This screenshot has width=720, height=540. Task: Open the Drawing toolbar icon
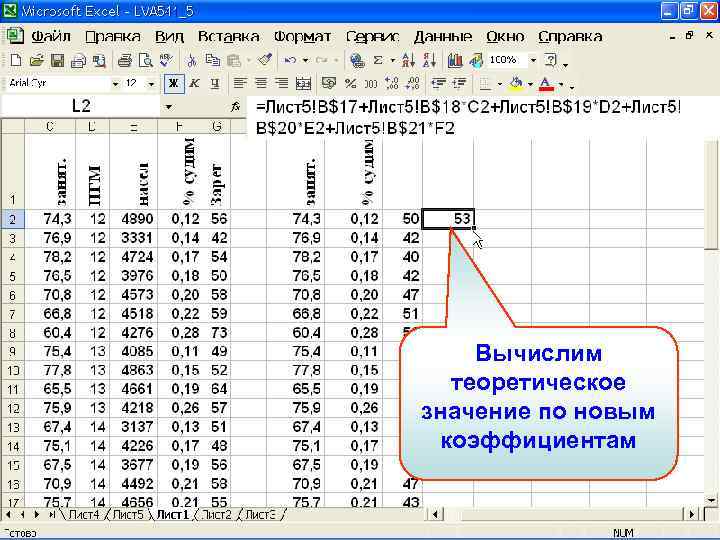coord(476,60)
